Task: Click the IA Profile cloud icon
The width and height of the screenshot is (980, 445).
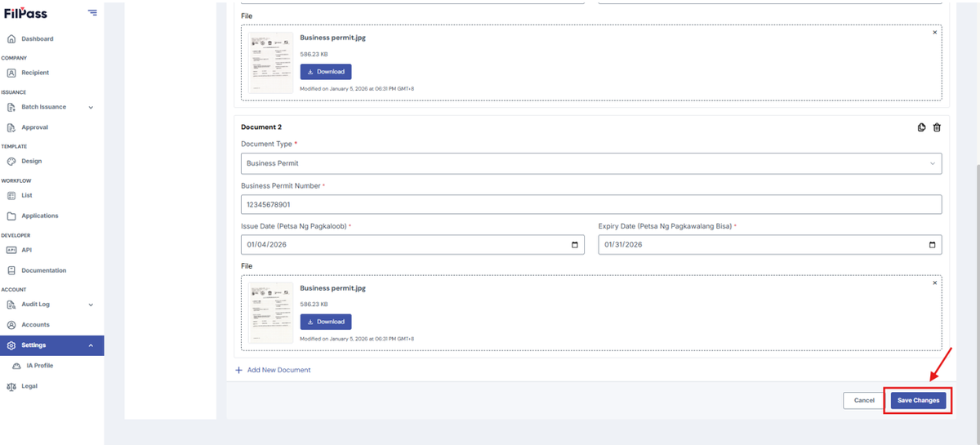Action: tap(16, 366)
